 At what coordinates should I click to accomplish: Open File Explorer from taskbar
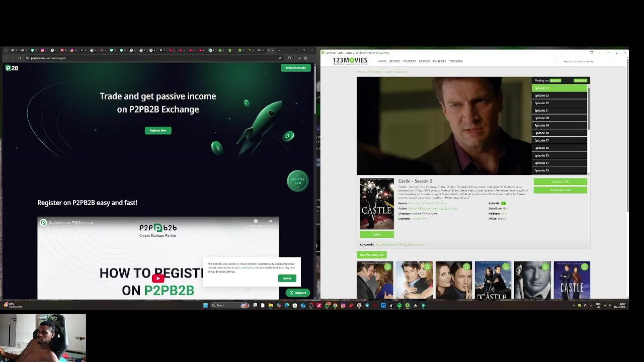[x=271, y=305]
